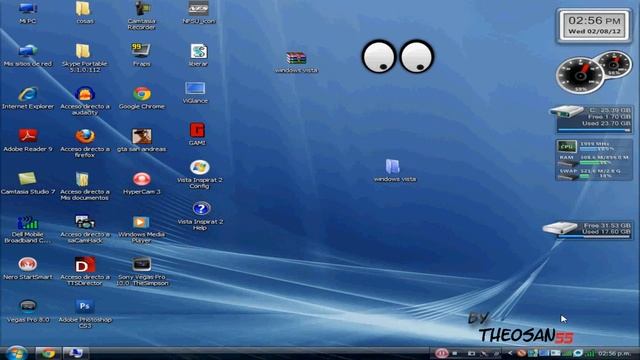The height and width of the screenshot is (360, 640).
Task: Select the C: drive usage gadget
Action: (591, 119)
